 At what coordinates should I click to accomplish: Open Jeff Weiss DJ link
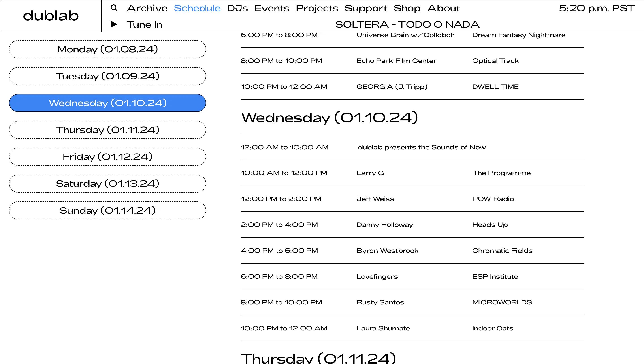click(x=375, y=199)
